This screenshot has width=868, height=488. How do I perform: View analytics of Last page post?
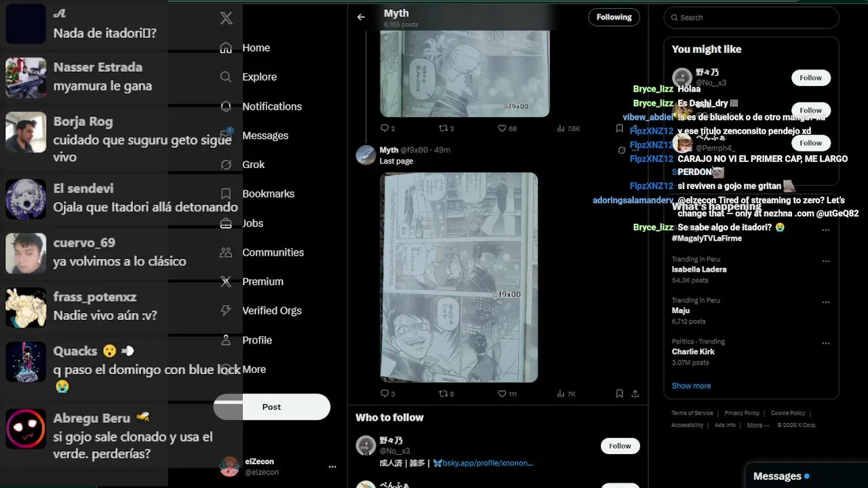pyautogui.click(x=561, y=393)
